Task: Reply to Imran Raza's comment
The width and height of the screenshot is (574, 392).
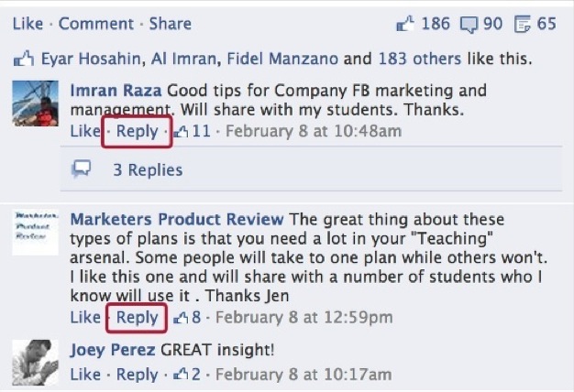Action: (x=137, y=132)
